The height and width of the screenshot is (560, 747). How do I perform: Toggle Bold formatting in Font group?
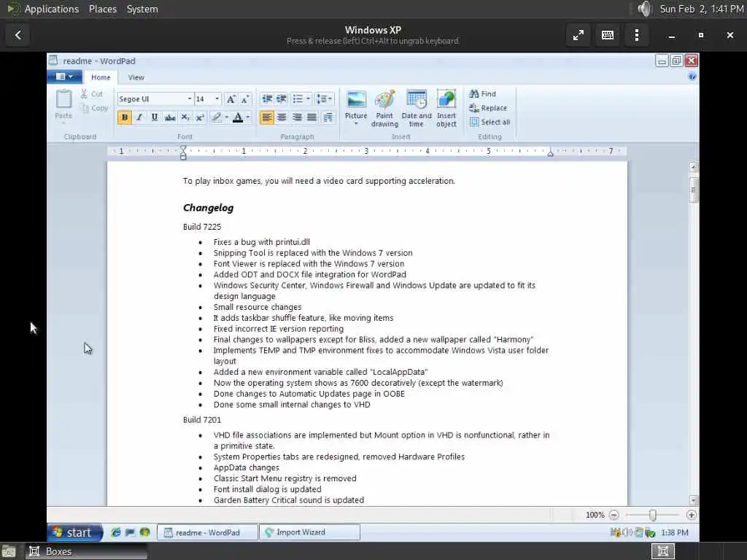pyautogui.click(x=124, y=117)
